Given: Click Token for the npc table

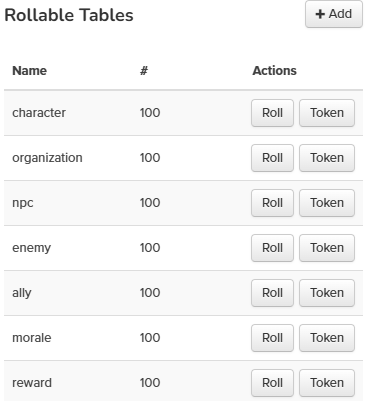Looking at the screenshot, I should (327, 203).
